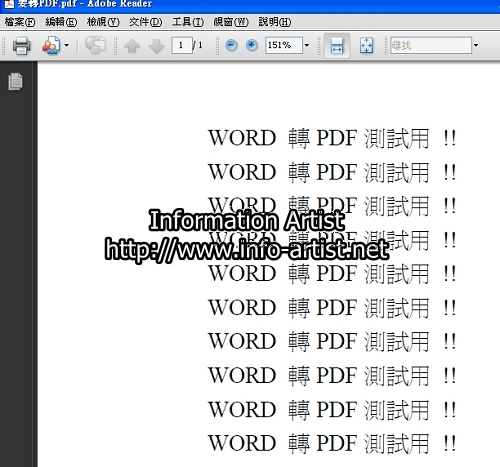
Task: Toggle fit width scrolling mode
Action: 337,46
